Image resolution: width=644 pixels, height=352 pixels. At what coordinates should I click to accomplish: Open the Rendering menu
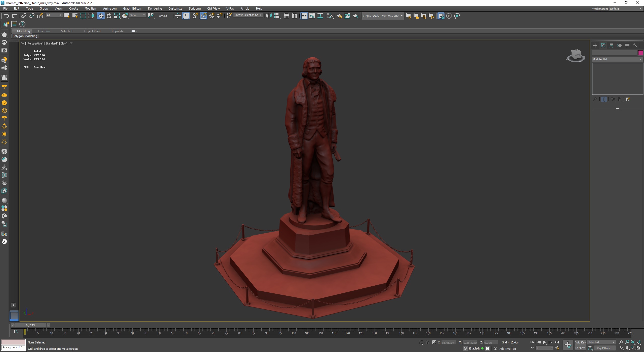pyautogui.click(x=155, y=8)
